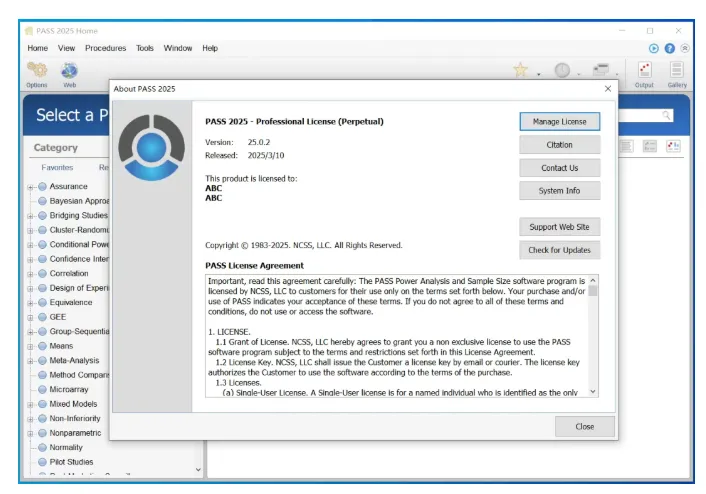The image size is (706, 494).
Task: Open the Recent clock icon in toolbar
Action: coord(562,70)
